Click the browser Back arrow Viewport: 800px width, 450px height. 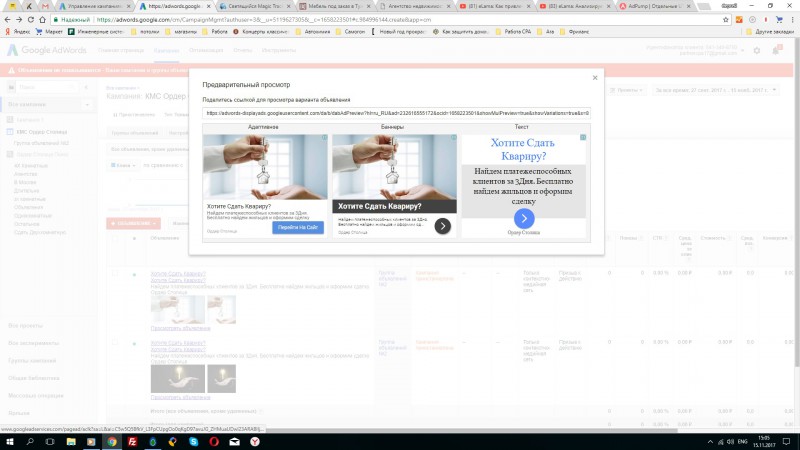point(7,19)
